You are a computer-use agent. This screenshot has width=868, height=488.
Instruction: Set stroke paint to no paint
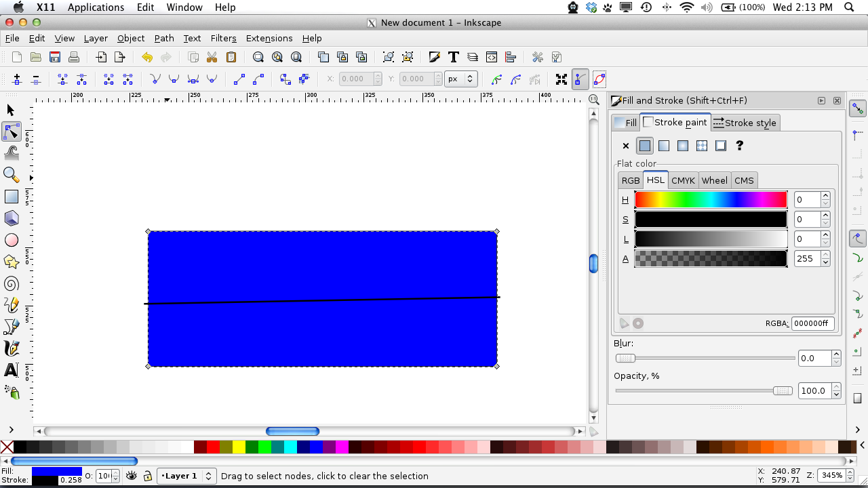click(x=625, y=146)
